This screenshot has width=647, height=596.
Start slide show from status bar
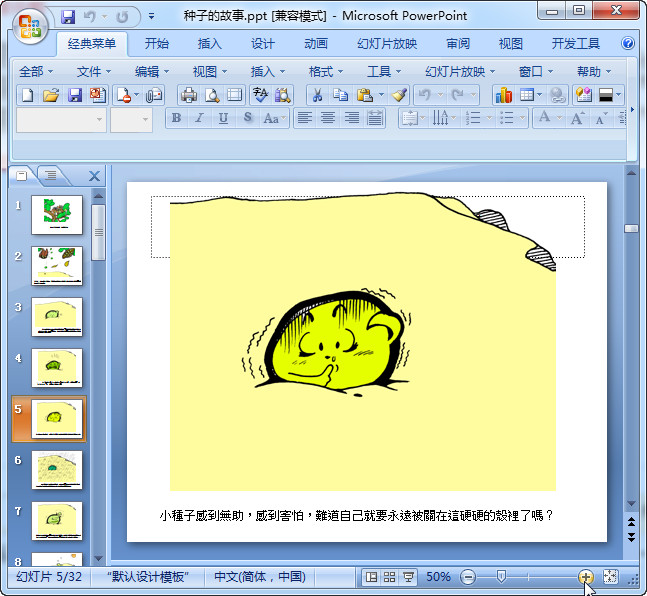pyautogui.click(x=408, y=577)
